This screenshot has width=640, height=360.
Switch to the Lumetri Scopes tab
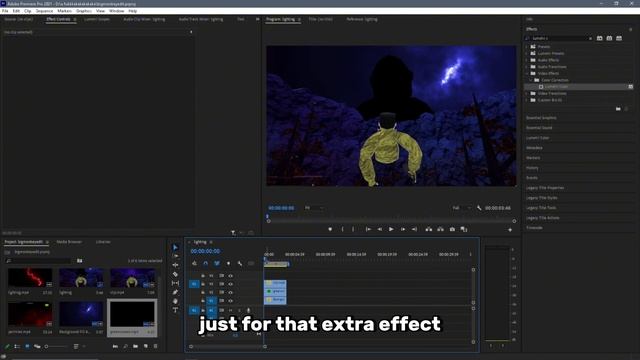(97, 19)
